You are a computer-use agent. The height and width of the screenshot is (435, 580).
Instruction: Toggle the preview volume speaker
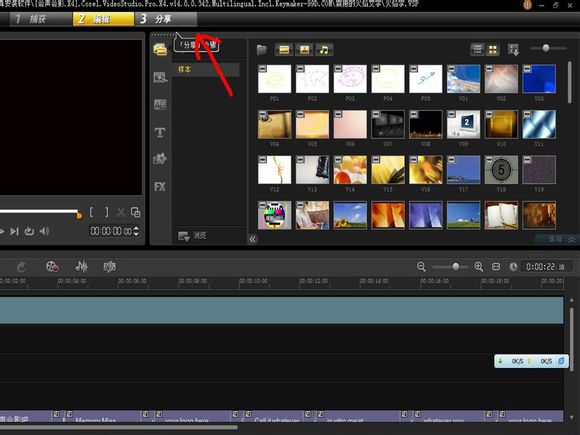44,232
